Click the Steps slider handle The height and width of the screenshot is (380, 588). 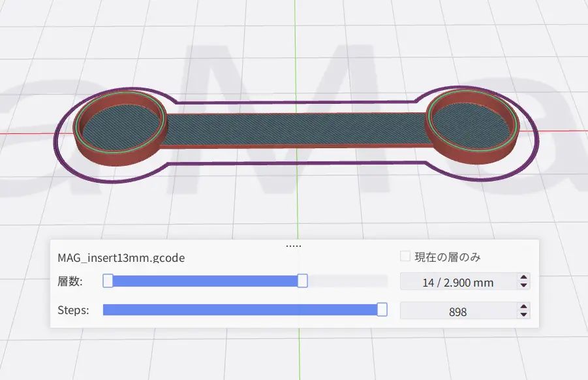[382, 309]
